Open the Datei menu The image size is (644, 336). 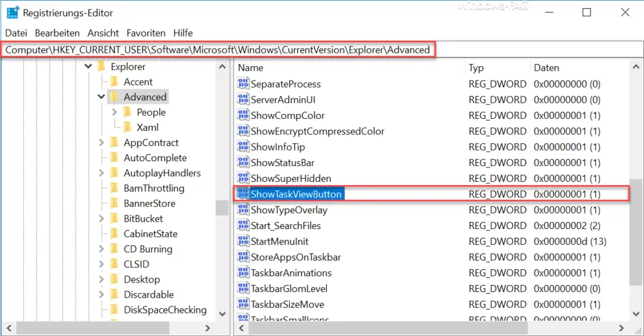click(x=16, y=33)
